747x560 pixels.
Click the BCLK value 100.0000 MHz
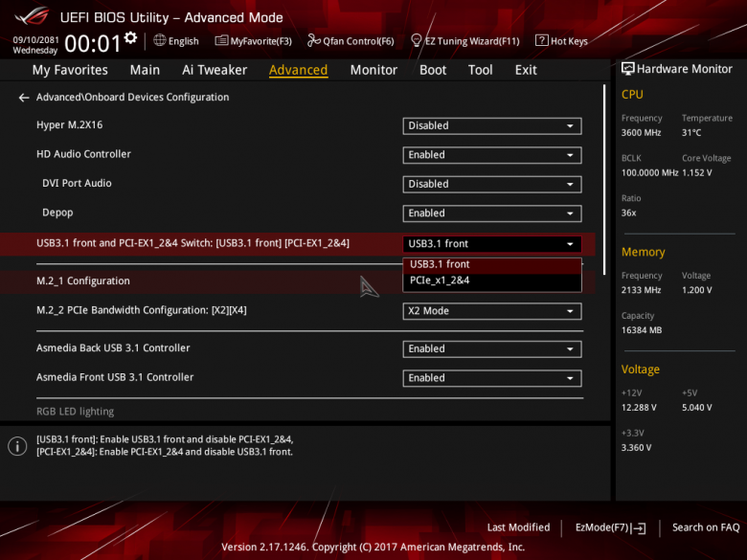click(x=650, y=173)
